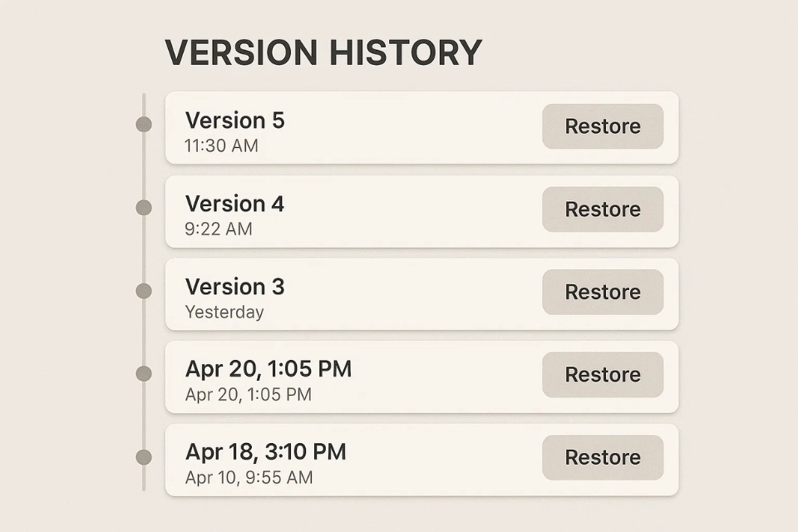
Task: Restore the Apr 20, 1:05 PM version
Action: (x=603, y=375)
